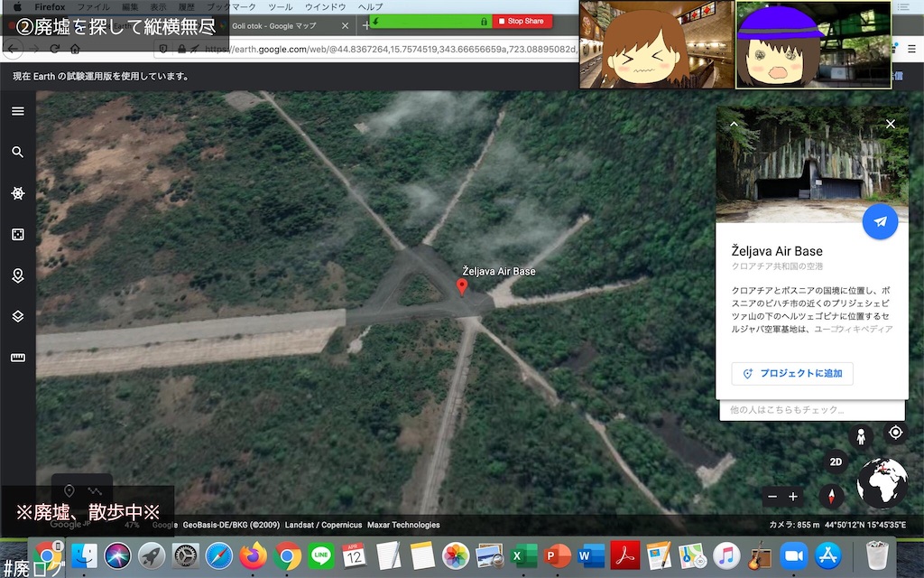Open the Google Earth hamburger menu
The height and width of the screenshot is (578, 924).
click(18, 111)
